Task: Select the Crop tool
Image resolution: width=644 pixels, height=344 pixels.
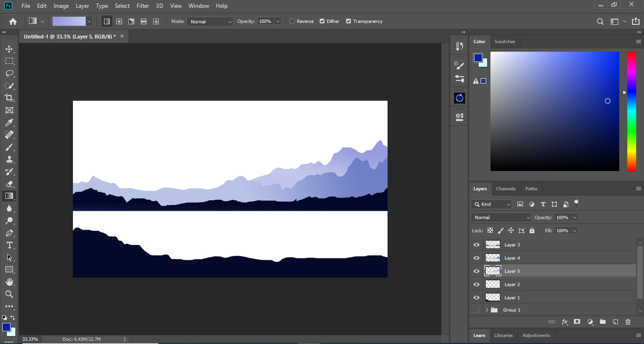Action: (9, 98)
